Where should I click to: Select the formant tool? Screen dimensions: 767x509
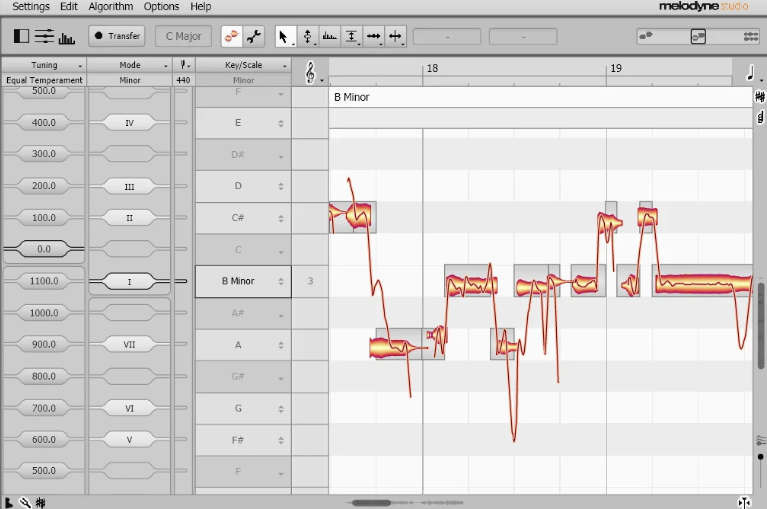pyautogui.click(x=330, y=36)
